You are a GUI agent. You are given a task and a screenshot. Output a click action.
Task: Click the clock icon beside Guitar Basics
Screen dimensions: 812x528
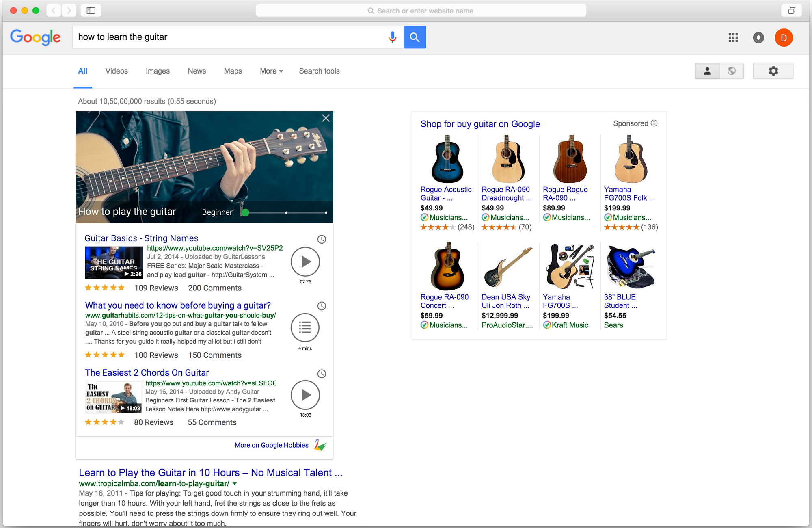[322, 239]
